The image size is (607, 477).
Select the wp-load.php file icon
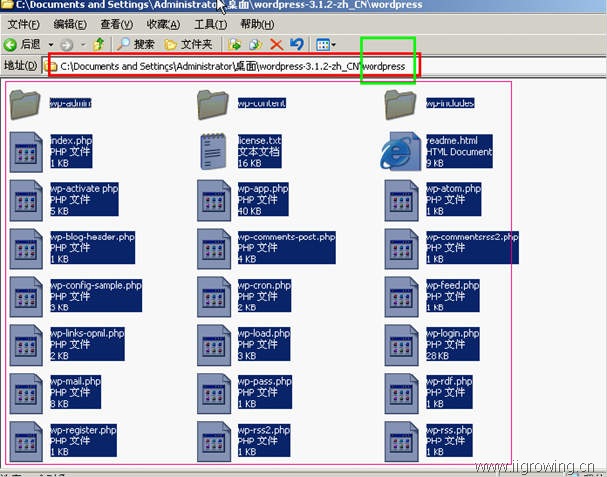pos(214,345)
